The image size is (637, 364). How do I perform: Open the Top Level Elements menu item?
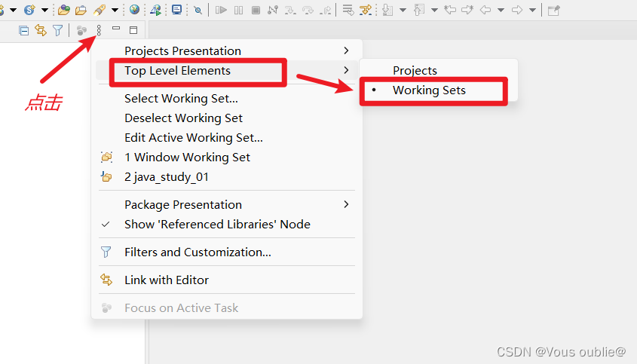click(227, 70)
